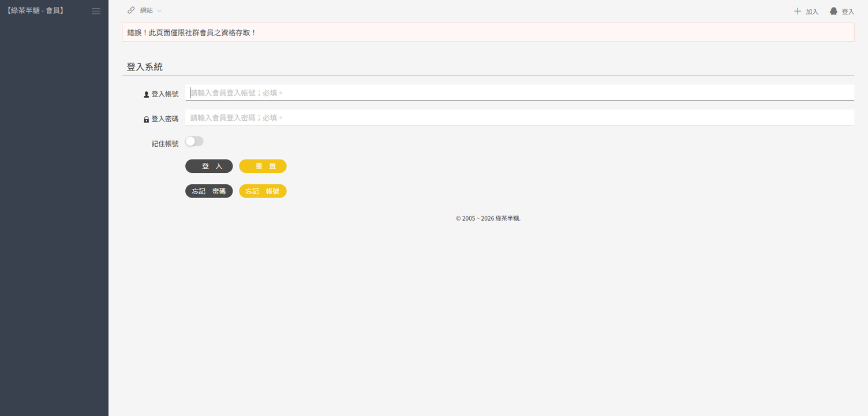Focus the 登入密碼 password input field

point(519,118)
